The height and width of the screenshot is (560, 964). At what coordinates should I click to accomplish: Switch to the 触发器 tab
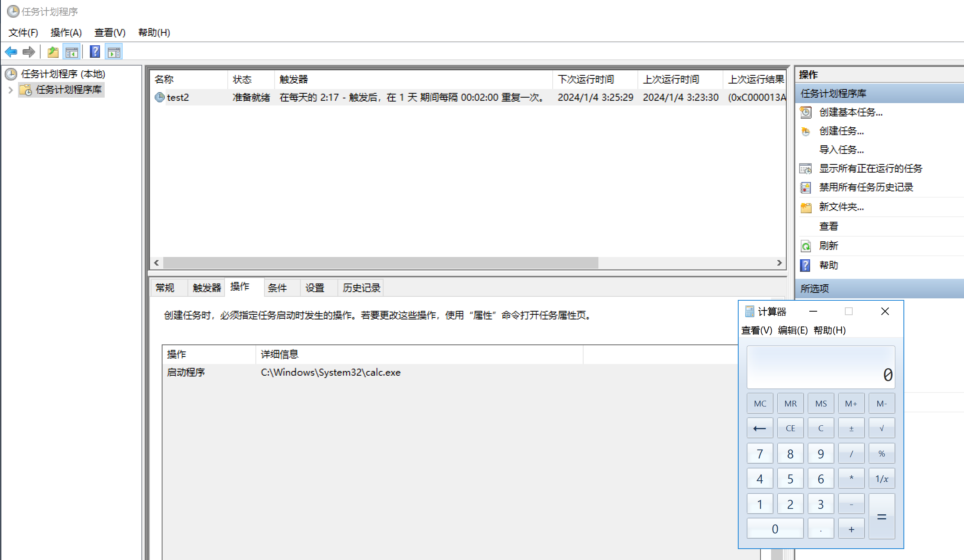pyautogui.click(x=207, y=288)
